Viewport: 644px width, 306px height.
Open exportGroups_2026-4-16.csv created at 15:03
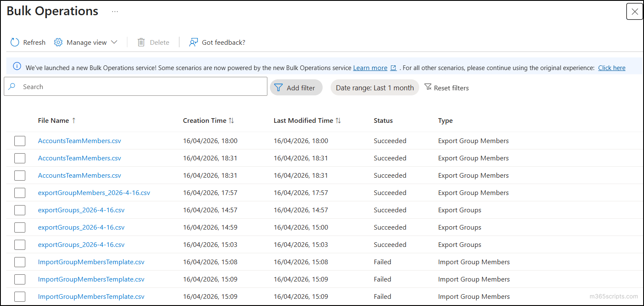[81, 245]
